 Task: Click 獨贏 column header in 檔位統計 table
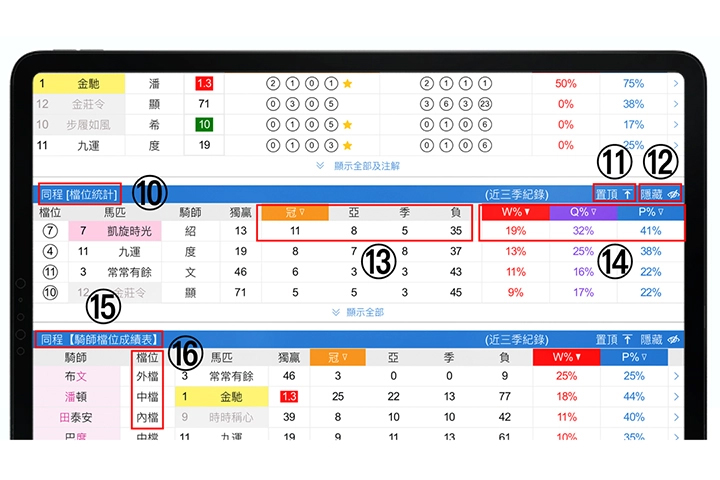241,212
